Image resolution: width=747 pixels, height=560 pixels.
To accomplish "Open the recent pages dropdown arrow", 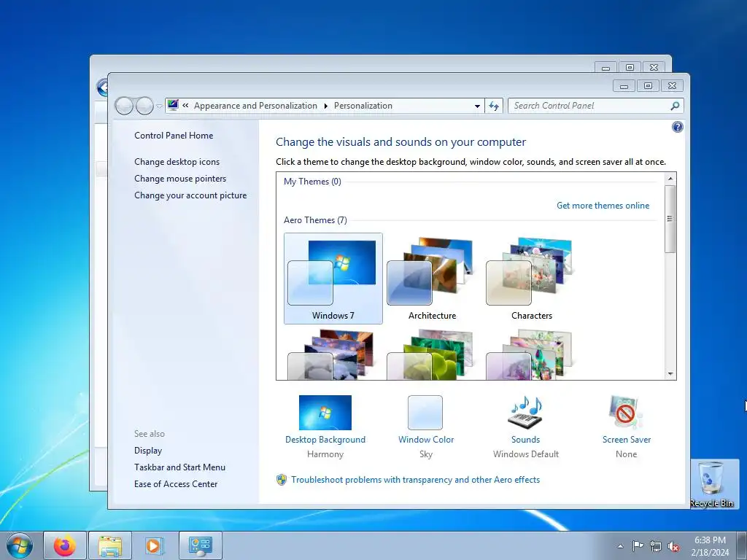I will coord(159,106).
